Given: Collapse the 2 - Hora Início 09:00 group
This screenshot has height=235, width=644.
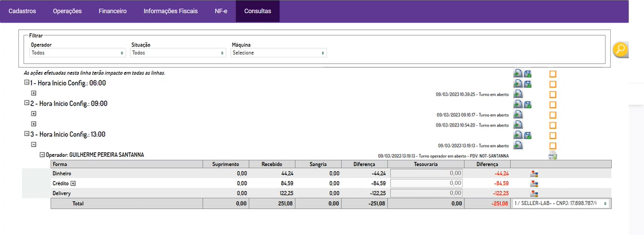Looking at the screenshot, I should [x=26, y=103].
